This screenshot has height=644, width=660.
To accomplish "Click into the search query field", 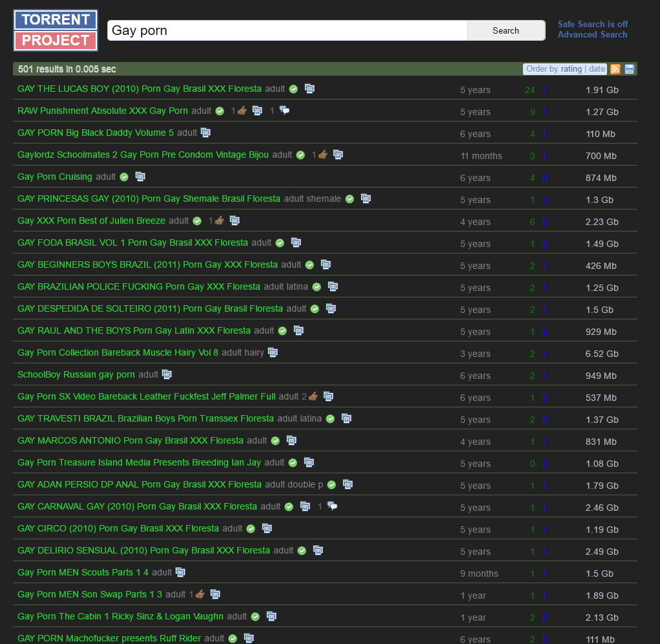I will pos(287,30).
